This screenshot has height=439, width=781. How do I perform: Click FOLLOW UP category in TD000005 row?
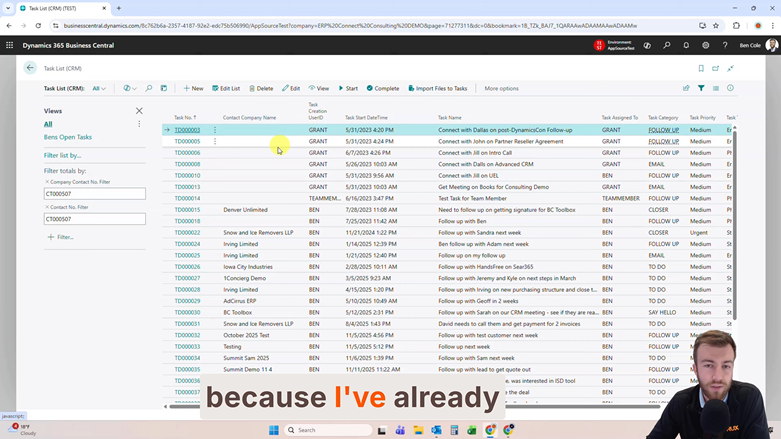(663, 142)
